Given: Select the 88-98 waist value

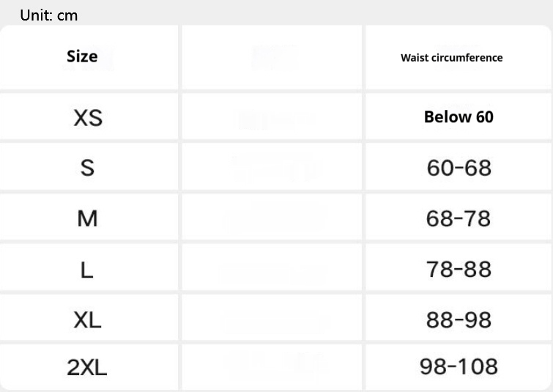Looking at the screenshot, I should click(x=459, y=319).
